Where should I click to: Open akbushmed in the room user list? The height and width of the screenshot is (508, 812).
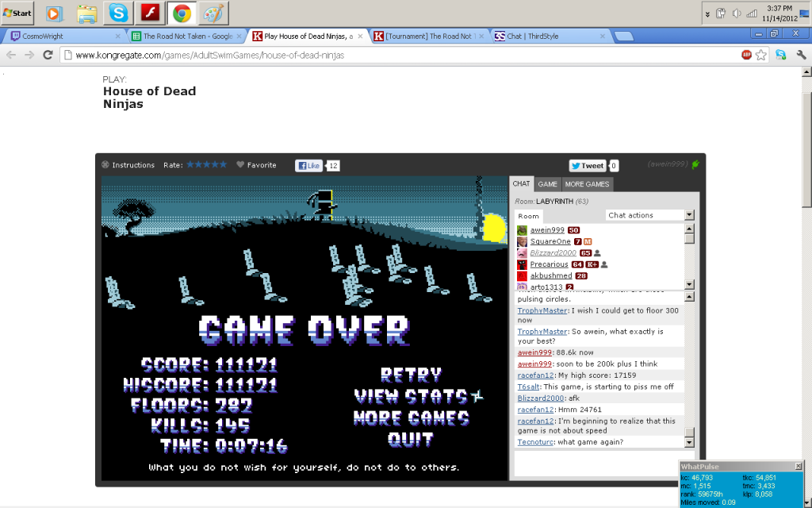[x=551, y=275]
